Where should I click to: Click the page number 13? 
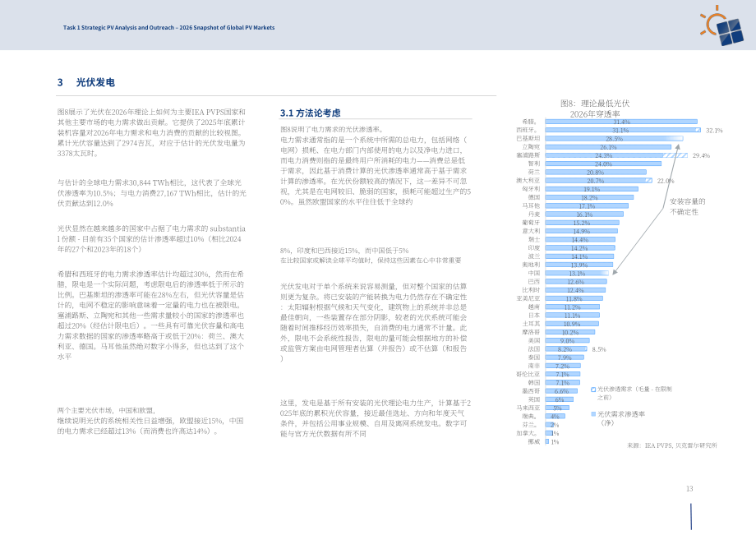689,489
